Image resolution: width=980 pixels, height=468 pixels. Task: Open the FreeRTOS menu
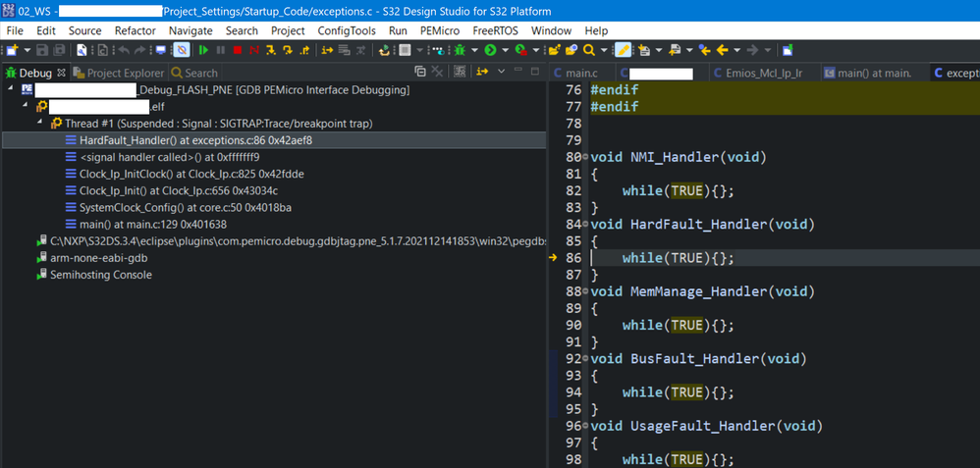pyautogui.click(x=495, y=30)
